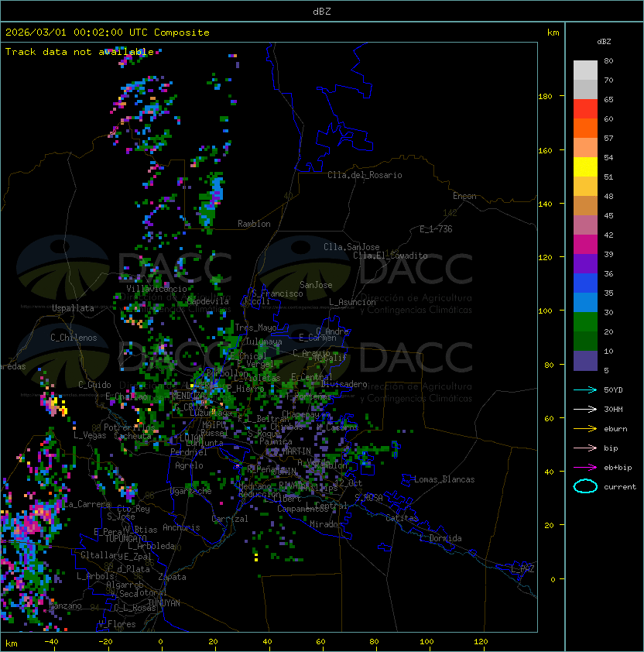The height and width of the screenshot is (652, 644).
Task: Click the 'Track data not available' message
Action: [80, 52]
